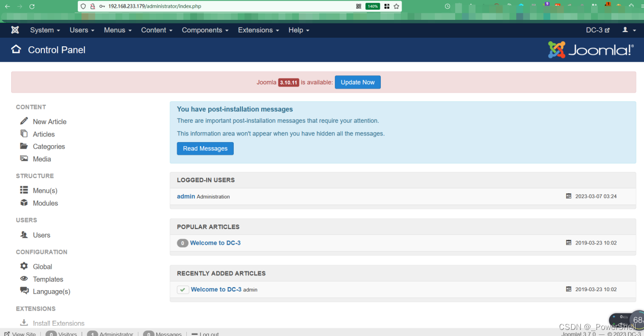Open the Install Extensions link
The width and height of the screenshot is (644, 336).
point(59,323)
